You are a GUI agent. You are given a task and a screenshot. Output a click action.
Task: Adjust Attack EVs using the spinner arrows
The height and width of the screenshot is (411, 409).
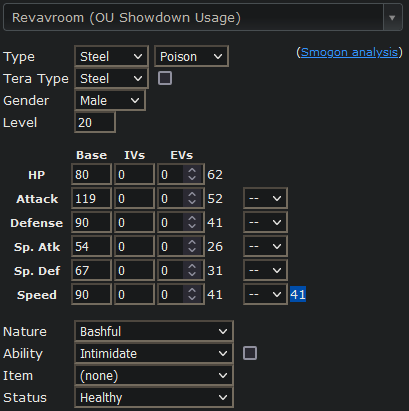(x=192, y=199)
